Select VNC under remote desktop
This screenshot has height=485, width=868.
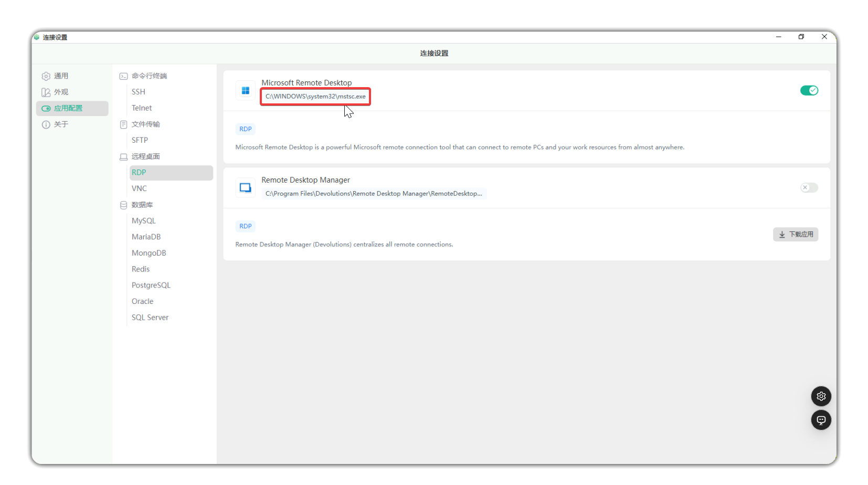tap(139, 188)
